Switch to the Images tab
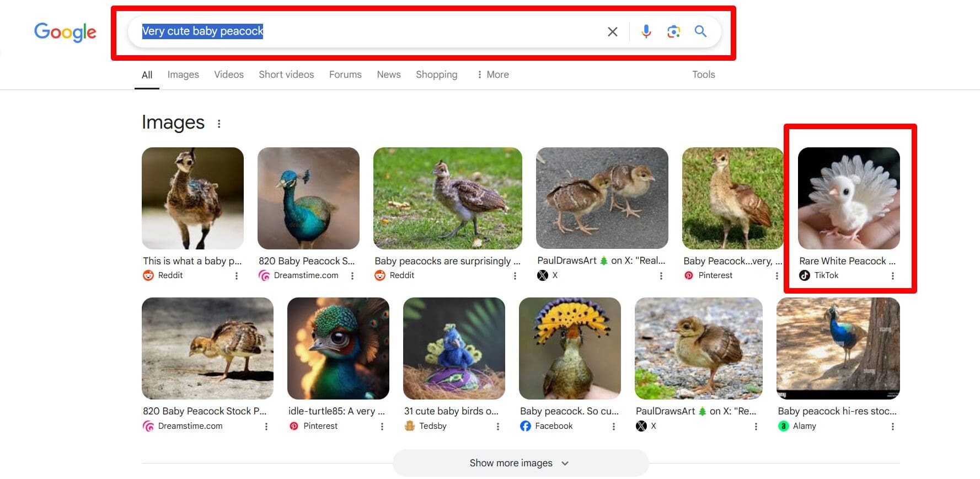 coord(183,74)
